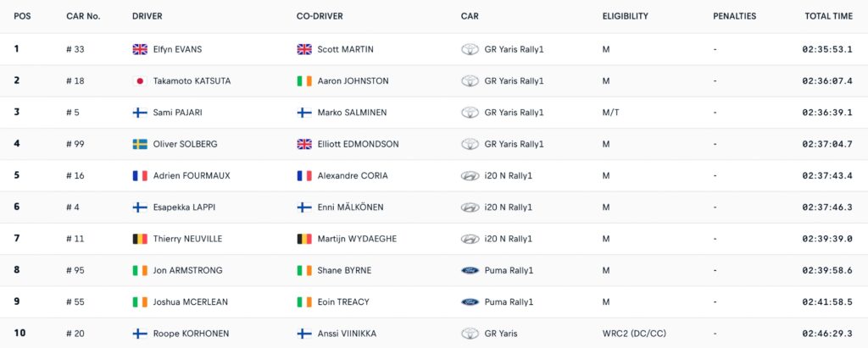This screenshot has height=348, width=868.
Task: Click the Irish flag beside Aaron JOHNSTON
Action: pos(304,81)
